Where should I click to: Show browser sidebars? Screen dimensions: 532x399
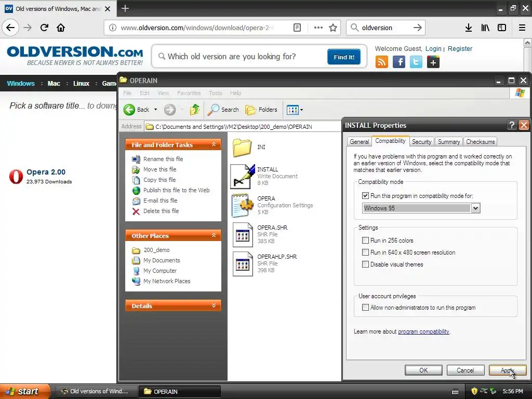[x=502, y=28]
